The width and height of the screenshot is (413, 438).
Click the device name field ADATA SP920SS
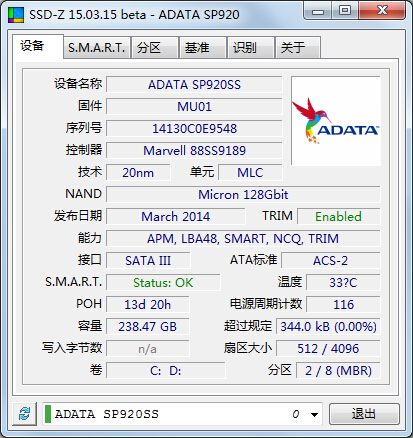(194, 85)
